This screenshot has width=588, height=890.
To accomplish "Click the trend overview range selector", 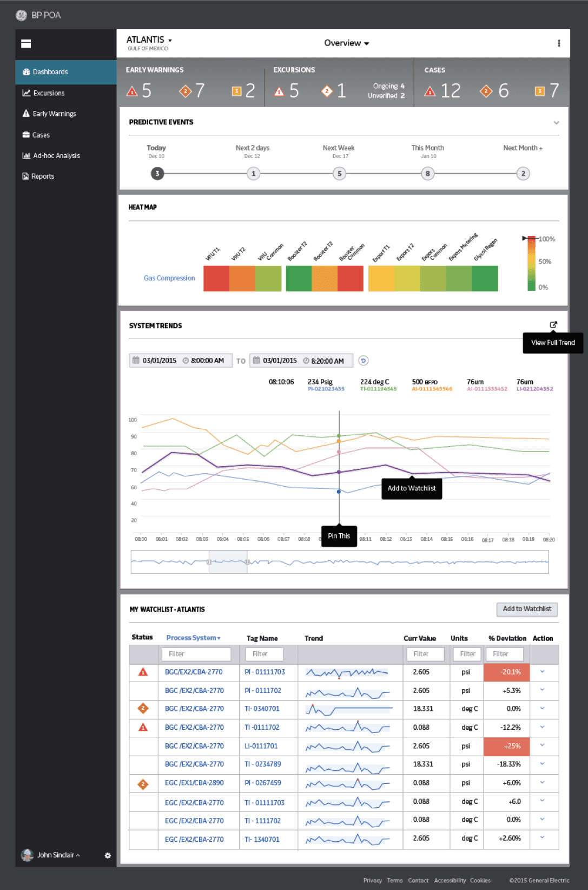I will pos(228,562).
